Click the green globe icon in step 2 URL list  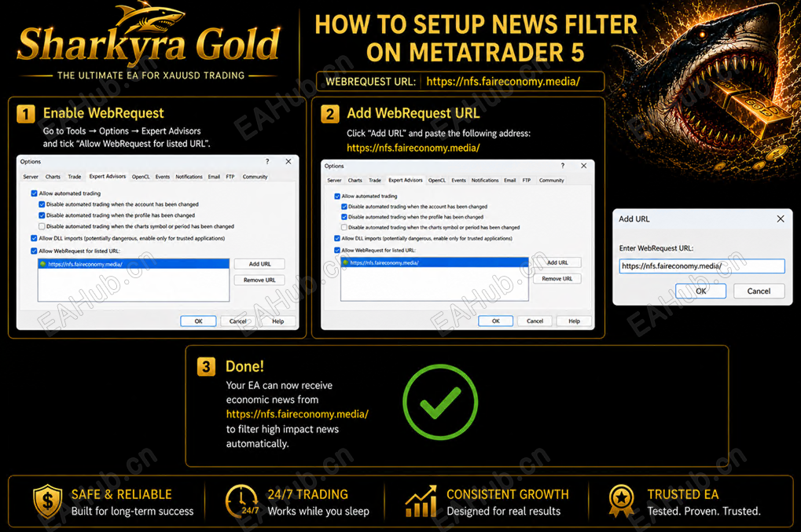pyautogui.click(x=346, y=262)
